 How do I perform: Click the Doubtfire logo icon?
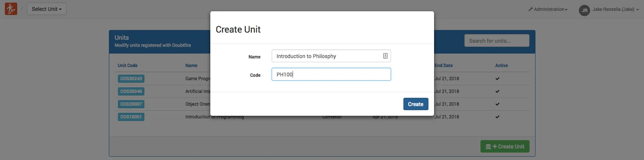(11, 9)
